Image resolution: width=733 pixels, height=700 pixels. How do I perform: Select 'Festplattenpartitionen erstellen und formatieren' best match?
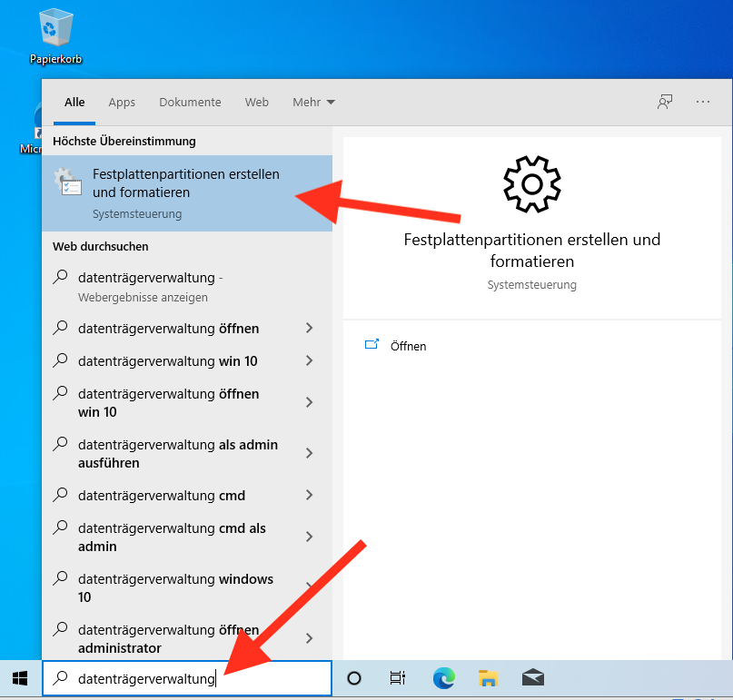(x=187, y=193)
